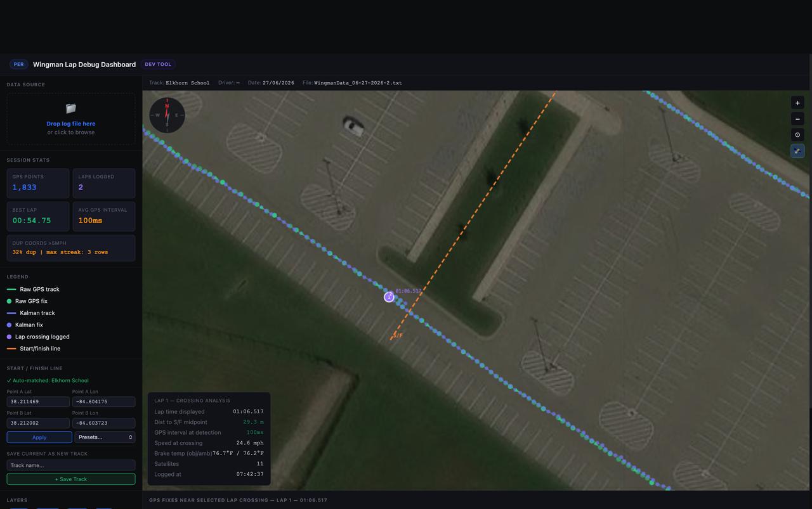The width and height of the screenshot is (812, 509).
Task: Click the Avg GPS Interval 100ms card
Action: pos(104,216)
